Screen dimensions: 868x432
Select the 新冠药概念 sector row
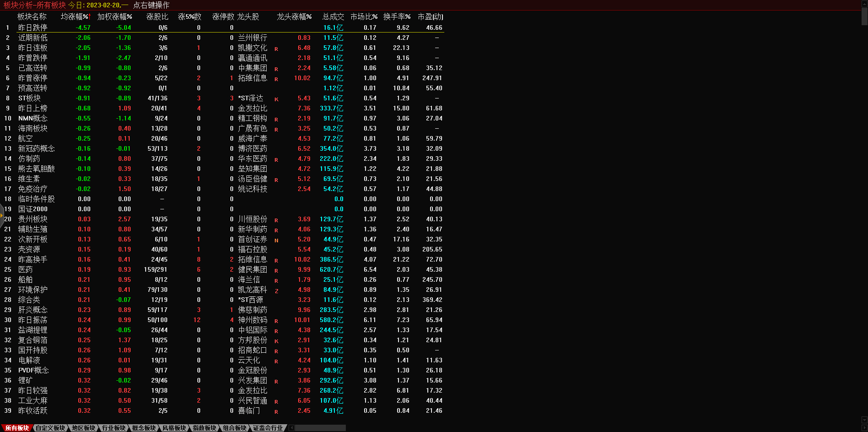point(36,148)
